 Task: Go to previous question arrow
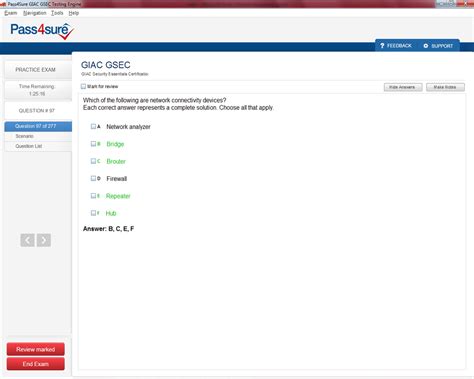click(x=27, y=240)
